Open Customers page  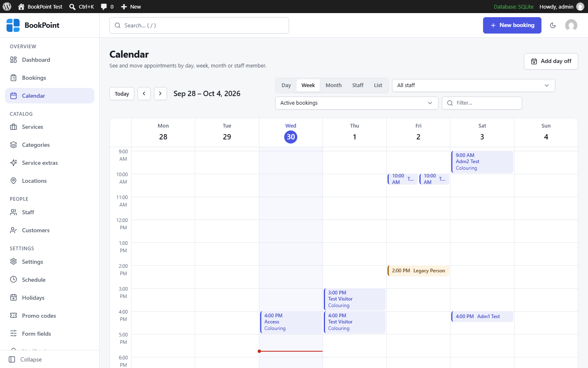click(49, 230)
